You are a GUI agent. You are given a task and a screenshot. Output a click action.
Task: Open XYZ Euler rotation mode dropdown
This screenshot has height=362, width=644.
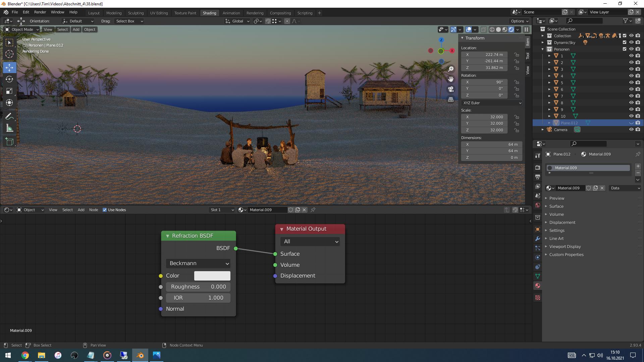tap(491, 103)
